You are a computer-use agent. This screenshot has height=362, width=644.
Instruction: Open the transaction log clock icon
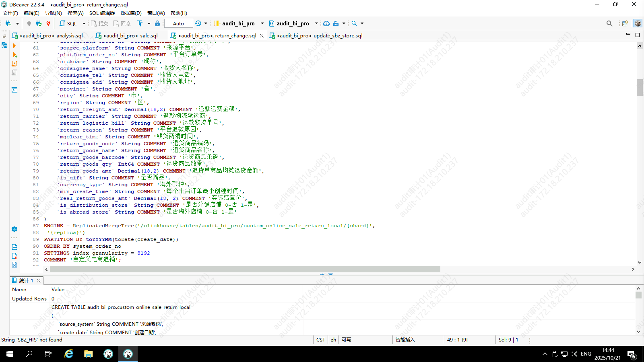click(198, 23)
